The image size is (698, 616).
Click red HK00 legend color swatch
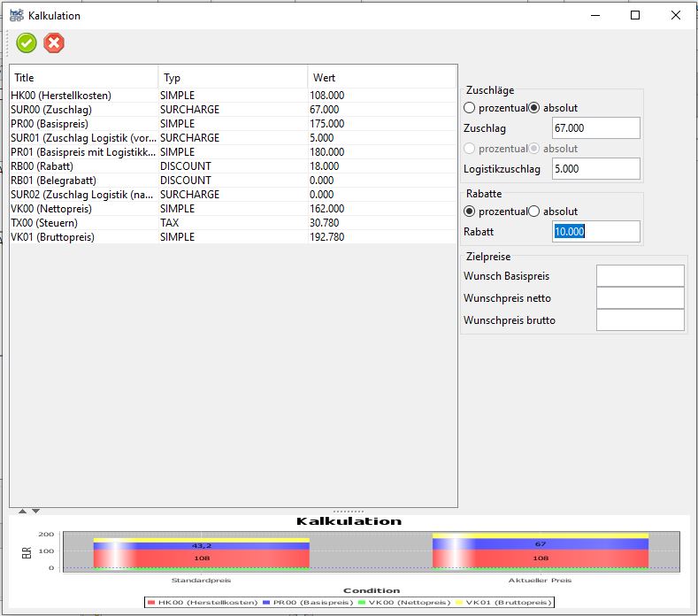coord(151,603)
